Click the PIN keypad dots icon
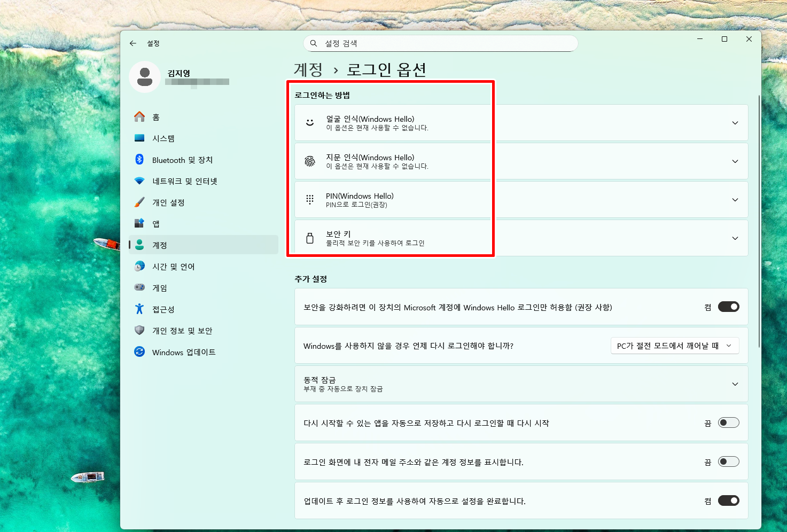Viewport: 787px width, 532px height. pyautogui.click(x=310, y=200)
